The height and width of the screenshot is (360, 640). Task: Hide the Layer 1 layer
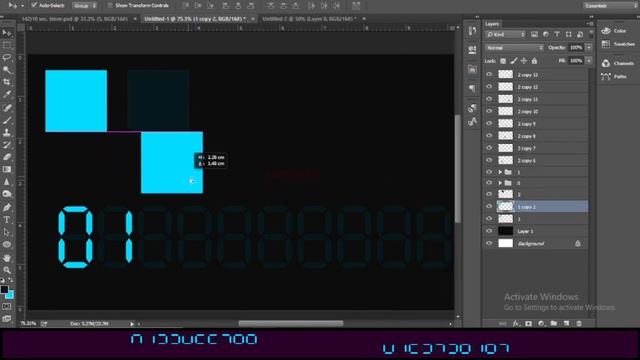[x=489, y=231]
